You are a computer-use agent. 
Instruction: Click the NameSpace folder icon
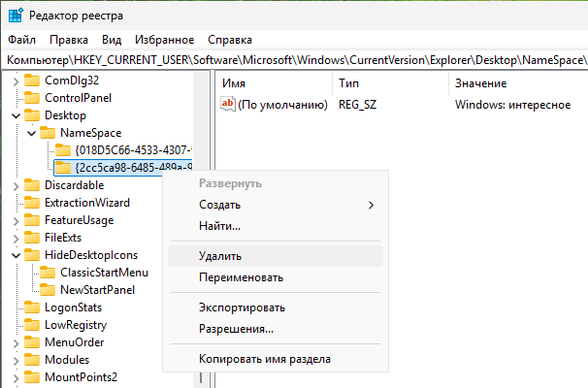pos(47,133)
